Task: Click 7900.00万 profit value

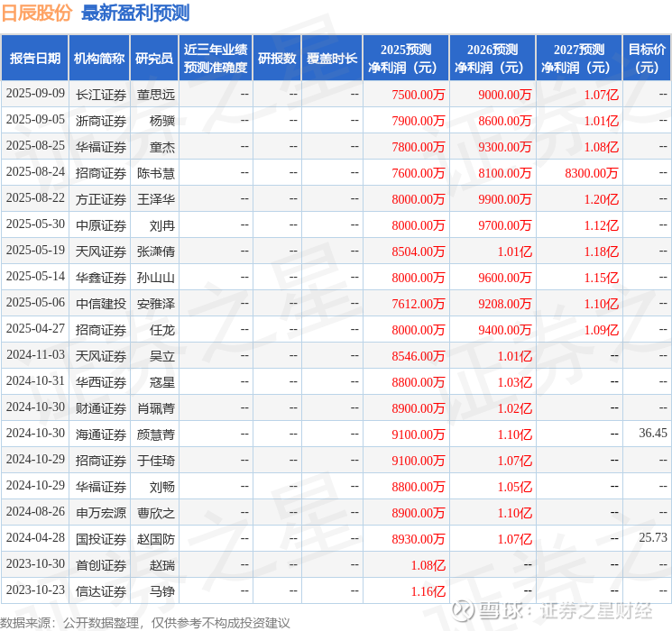Action: point(419,121)
